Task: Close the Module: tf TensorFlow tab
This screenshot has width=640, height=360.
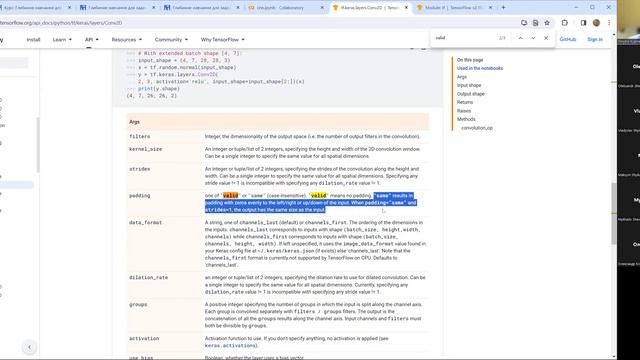Action: [490, 7]
